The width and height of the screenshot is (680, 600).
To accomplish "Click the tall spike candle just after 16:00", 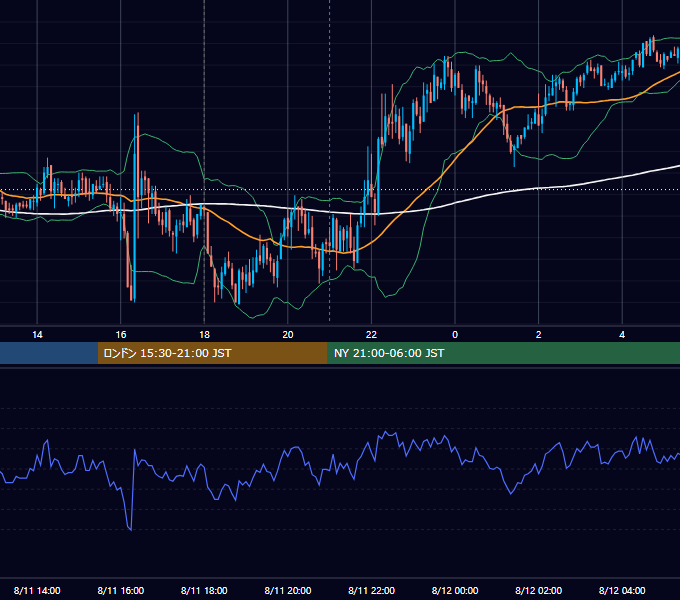I will [x=136, y=207].
